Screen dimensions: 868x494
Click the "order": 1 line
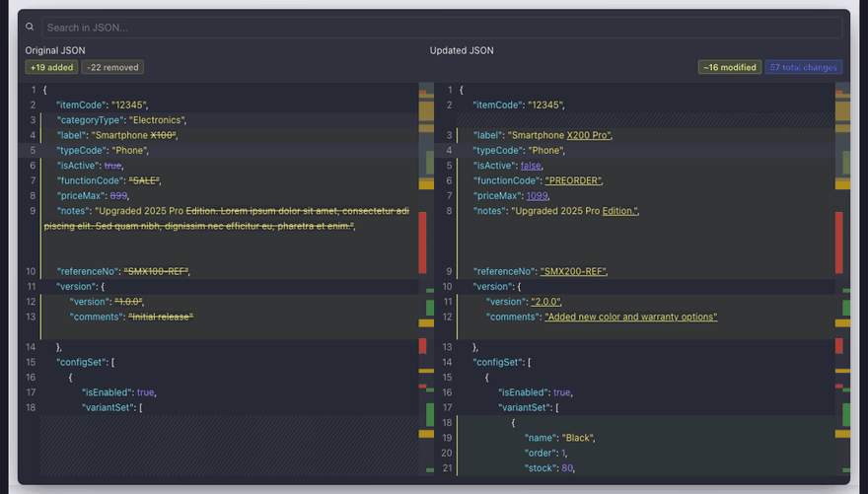[x=545, y=453]
